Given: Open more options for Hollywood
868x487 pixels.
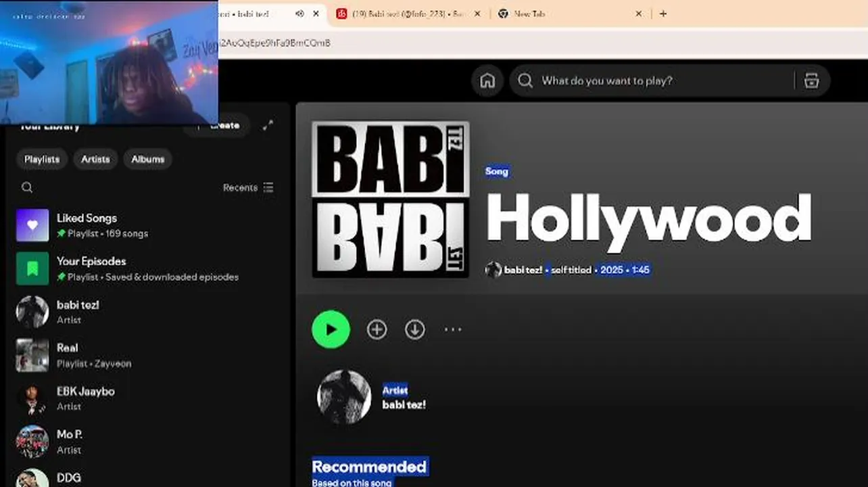Looking at the screenshot, I should 452,329.
